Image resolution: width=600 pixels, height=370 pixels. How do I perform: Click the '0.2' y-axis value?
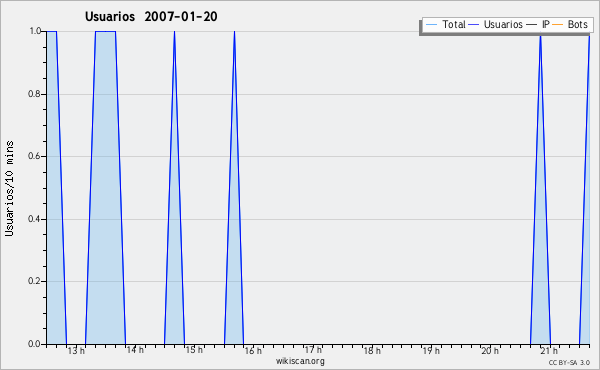[35, 281]
